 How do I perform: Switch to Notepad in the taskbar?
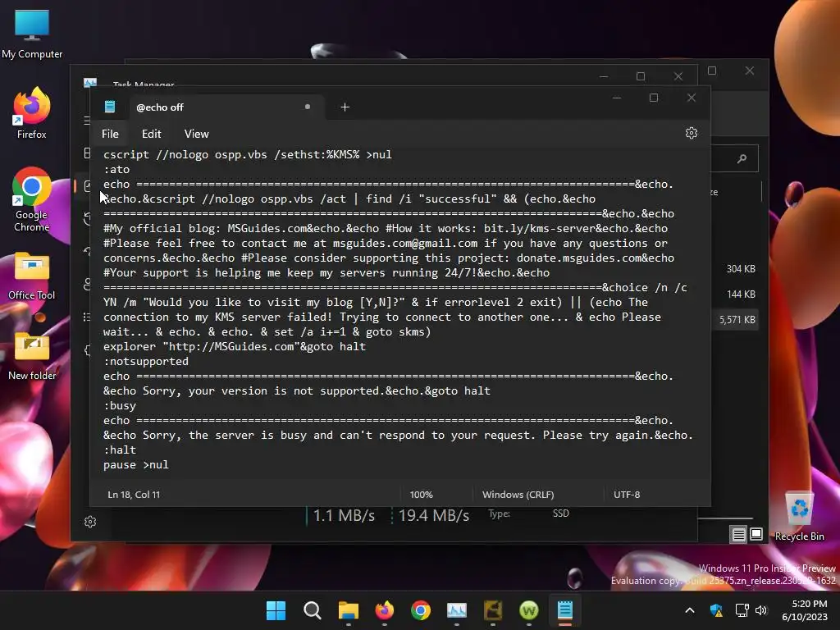[564, 610]
